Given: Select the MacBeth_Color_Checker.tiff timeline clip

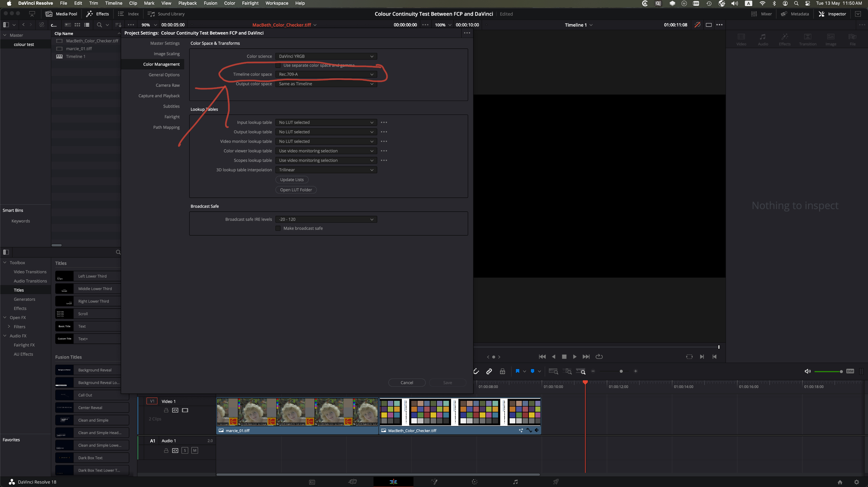Looking at the screenshot, I should click(x=460, y=416).
